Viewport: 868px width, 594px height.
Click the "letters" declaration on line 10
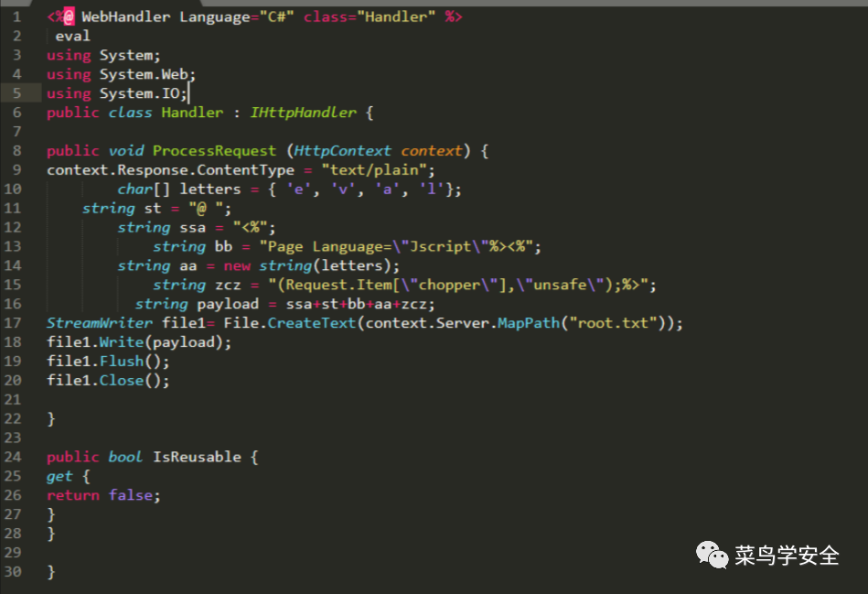click(x=210, y=189)
